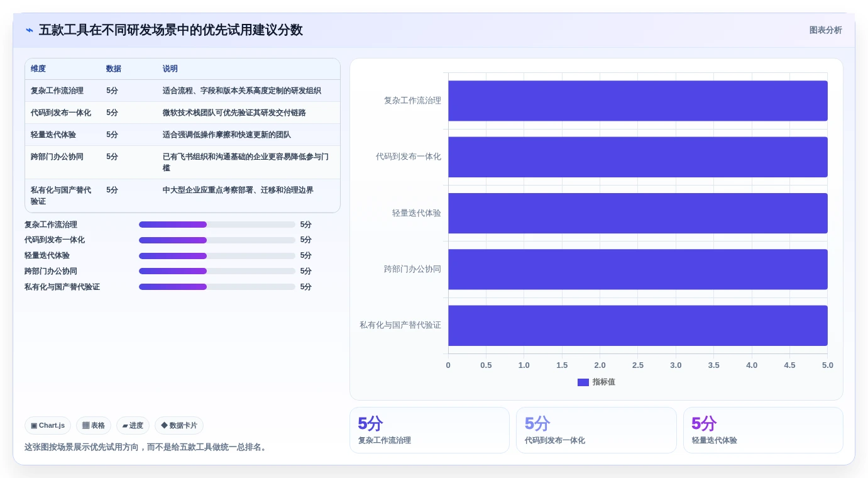Select the 进度 tag chip

pos(133,426)
